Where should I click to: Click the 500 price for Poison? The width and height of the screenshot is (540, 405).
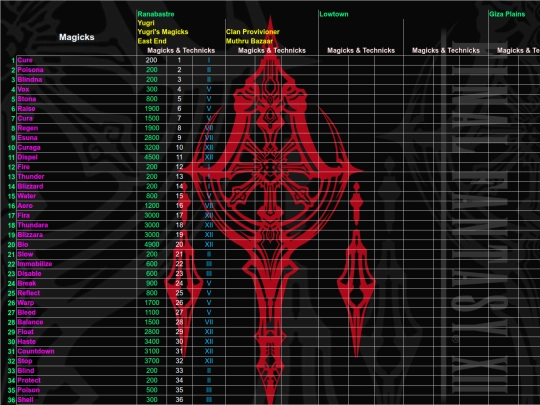(x=152, y=390)
